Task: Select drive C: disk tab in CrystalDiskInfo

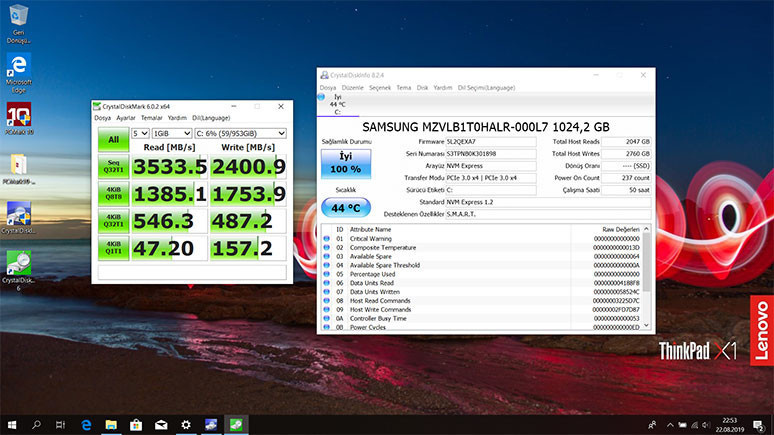Action: (338, 104)
